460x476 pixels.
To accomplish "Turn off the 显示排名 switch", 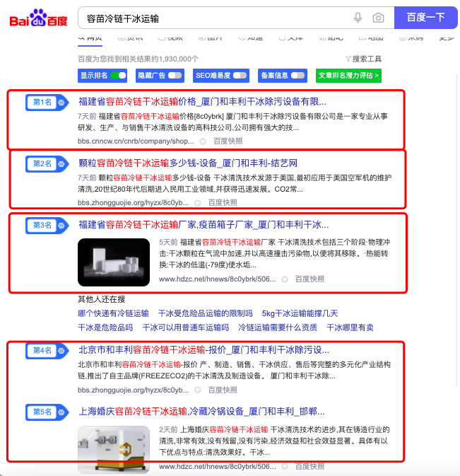I will [118, 76].
